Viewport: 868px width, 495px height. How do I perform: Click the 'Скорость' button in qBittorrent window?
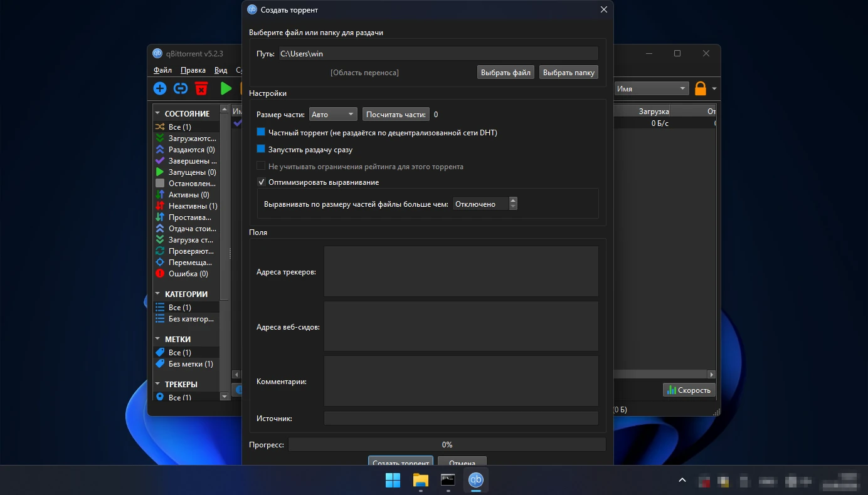coord(689,390)
